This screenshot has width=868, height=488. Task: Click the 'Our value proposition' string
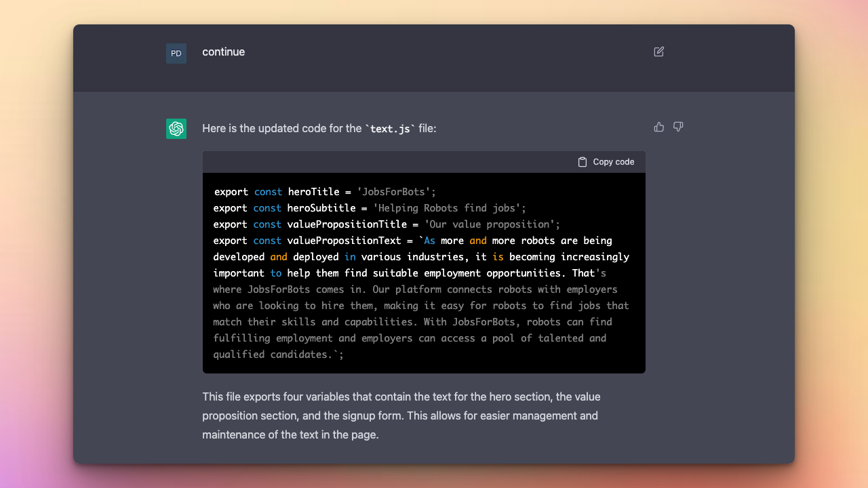click(x=490, y=224)
